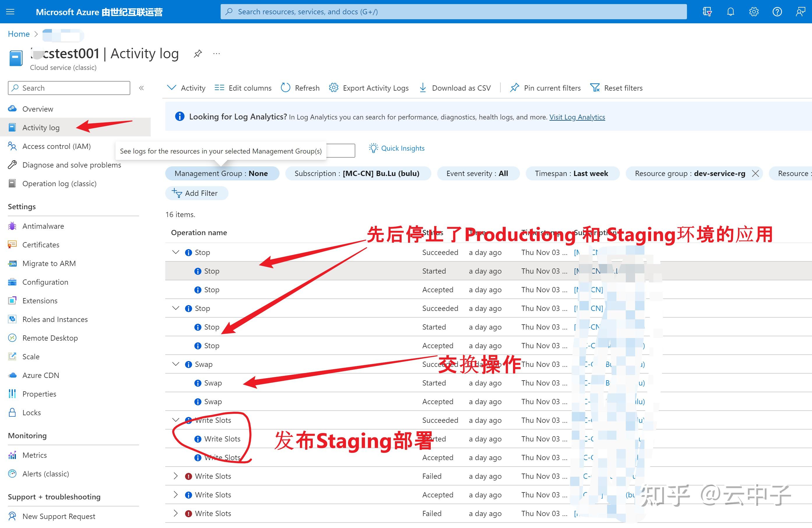Remove the dev-service-rg resource group filter
The image size is (812, 528).
[756, 173]
